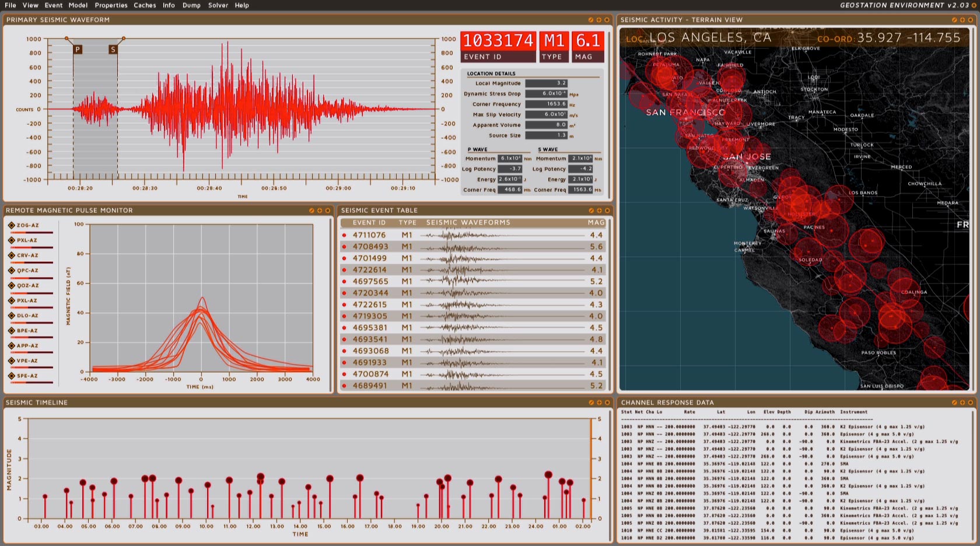This screenshot has width=980, height=546.
Task: Disable the SPE-AZ channel diamond
Action: click(12, 376)
